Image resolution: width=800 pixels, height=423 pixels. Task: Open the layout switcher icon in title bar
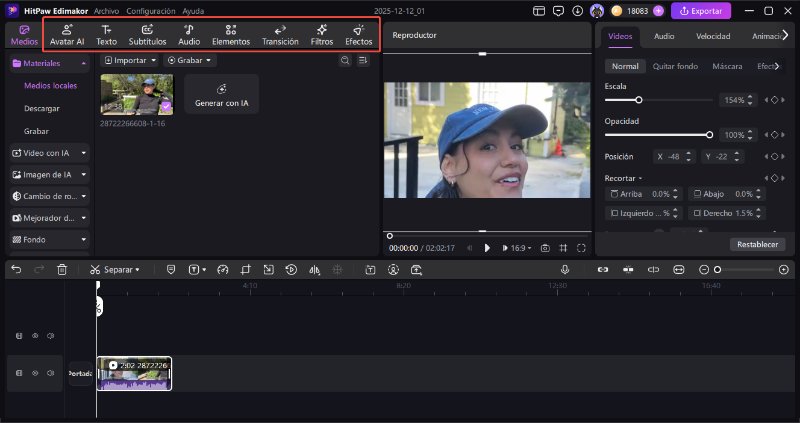click(x=539, y=11)
